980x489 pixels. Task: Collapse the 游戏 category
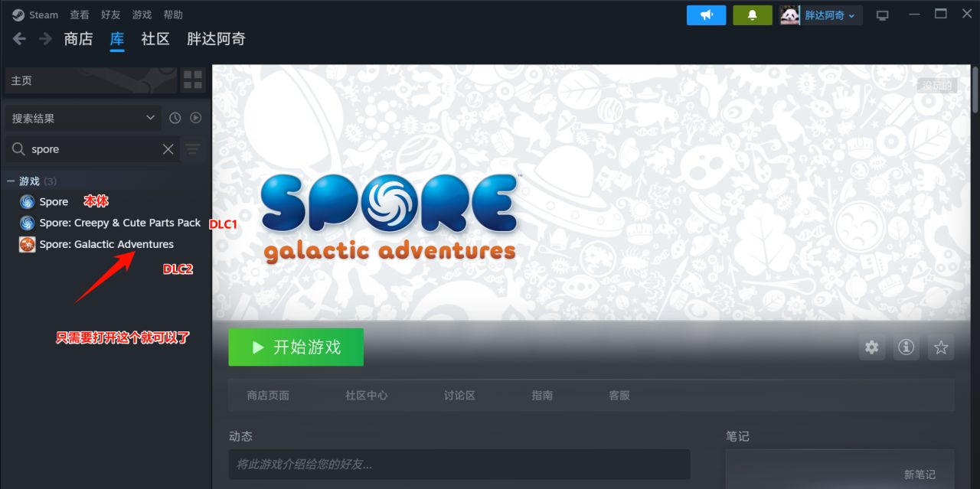[11, 181]
